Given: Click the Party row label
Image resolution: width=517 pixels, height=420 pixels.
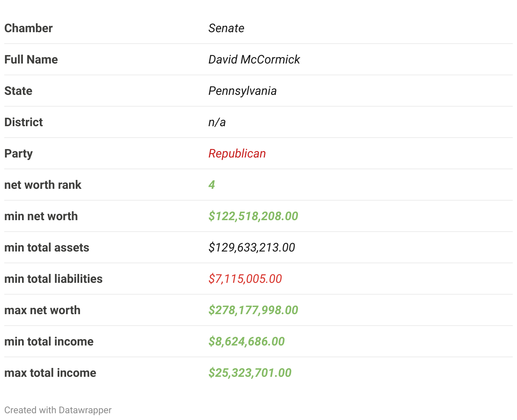Looking at the screenshot, I should point(19,153).
